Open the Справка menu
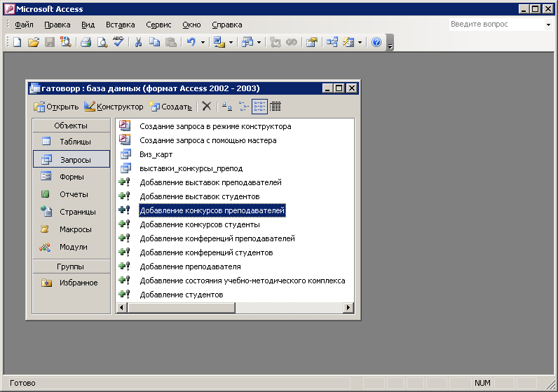This screenshot has width=558, height=392. (x=226, y=25)
